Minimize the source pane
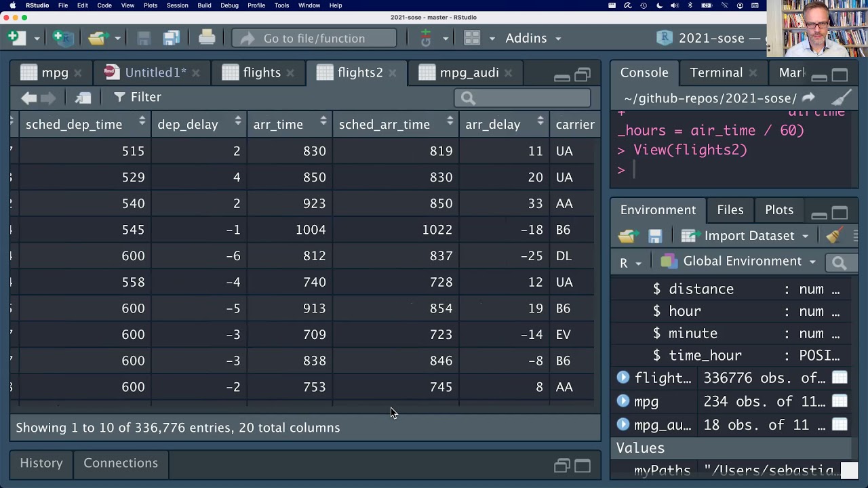Screen dimensions: 868x488 (561, 76)
